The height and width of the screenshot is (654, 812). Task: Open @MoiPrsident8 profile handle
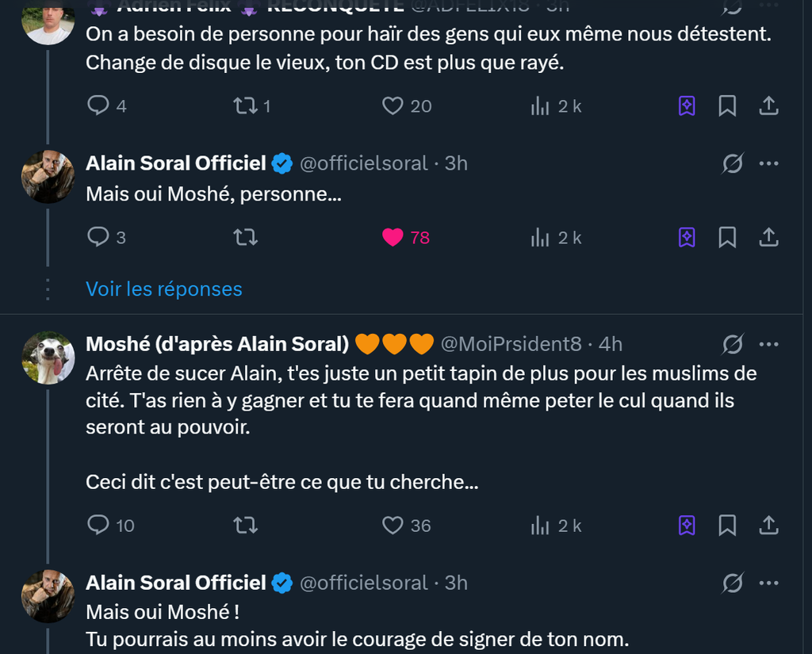coord(511,344)
